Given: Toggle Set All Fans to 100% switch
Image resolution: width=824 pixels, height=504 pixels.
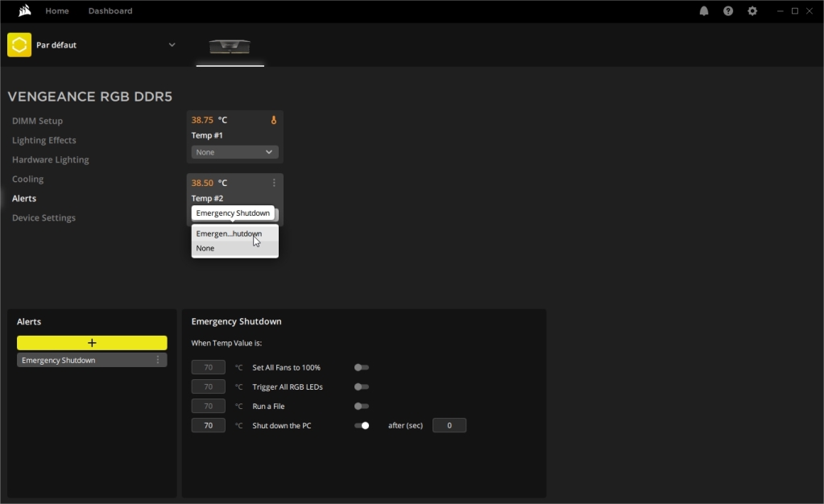Looking at the screenshot, I should click(362, 367).
